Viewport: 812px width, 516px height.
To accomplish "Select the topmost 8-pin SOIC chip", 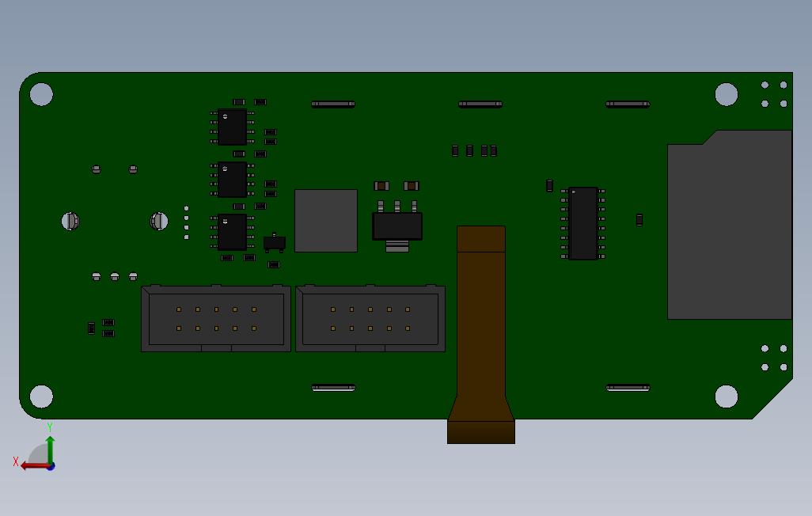I will click(232, 127).
